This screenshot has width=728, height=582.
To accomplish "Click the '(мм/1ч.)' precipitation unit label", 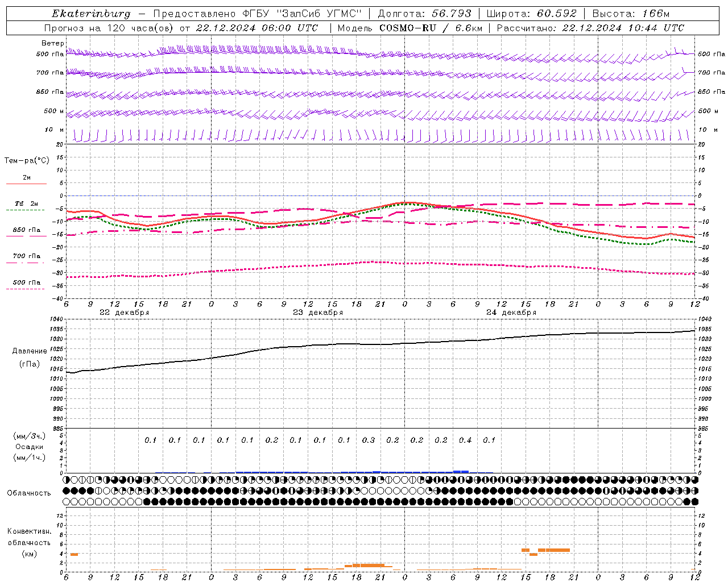I will click(x=29, y=458).
